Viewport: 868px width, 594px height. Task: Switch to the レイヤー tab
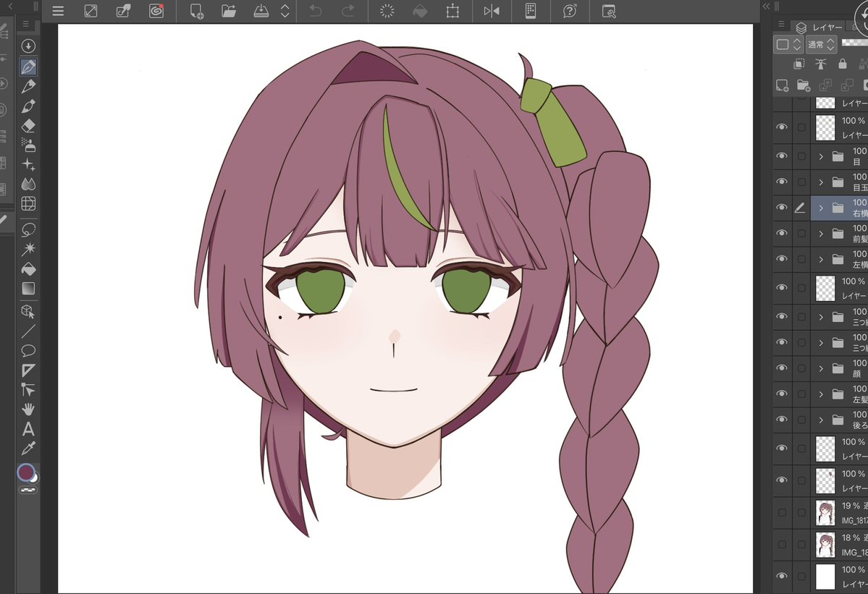click(x=820, y=27)
